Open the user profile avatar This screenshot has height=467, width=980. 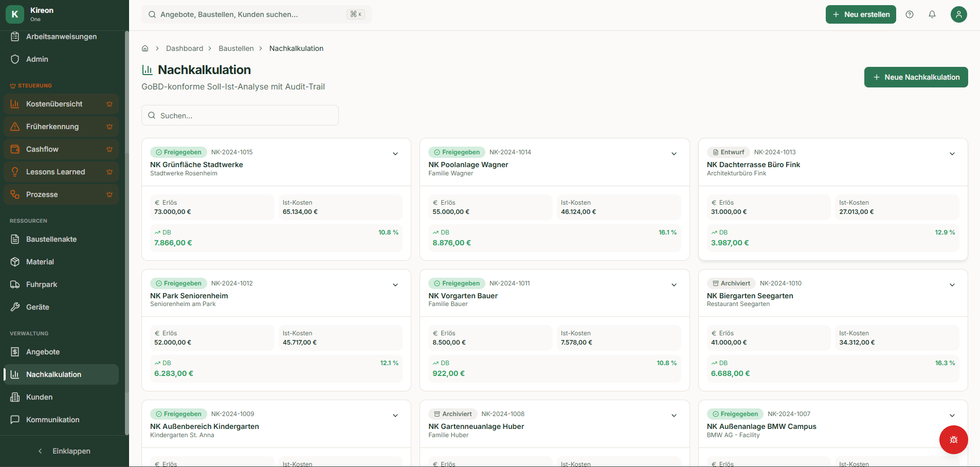click(x=959, y=14)
